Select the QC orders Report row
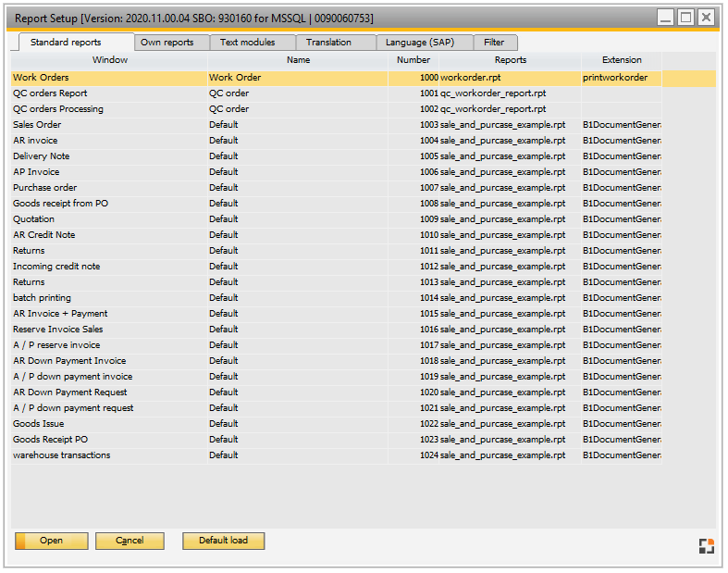This screenshot has height=573, width=728. click(x=50, y=93)
